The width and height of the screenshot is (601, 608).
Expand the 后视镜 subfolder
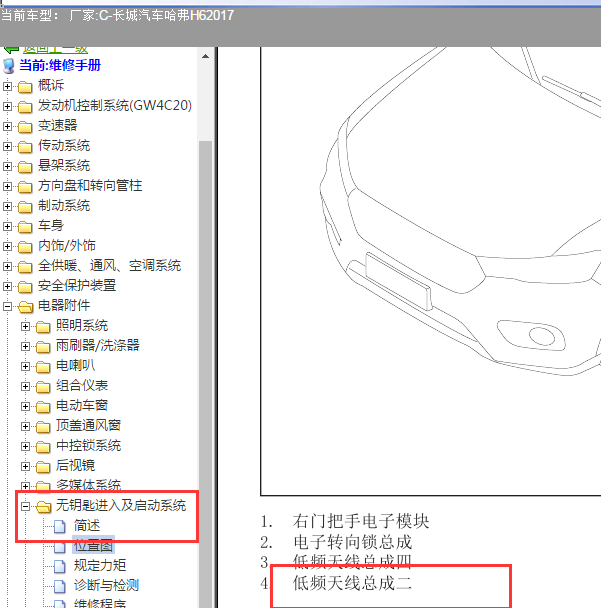click(25, 466)
